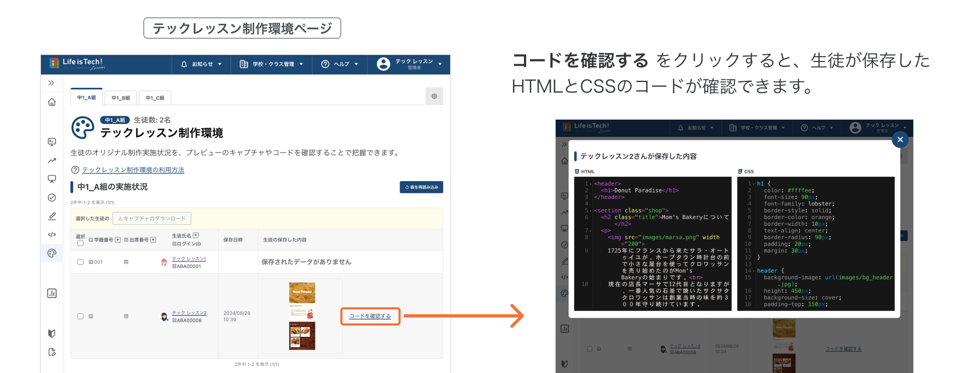
Task: Open the 学校・クラス管理 dropdown menu
Action: tap(272, 64)
